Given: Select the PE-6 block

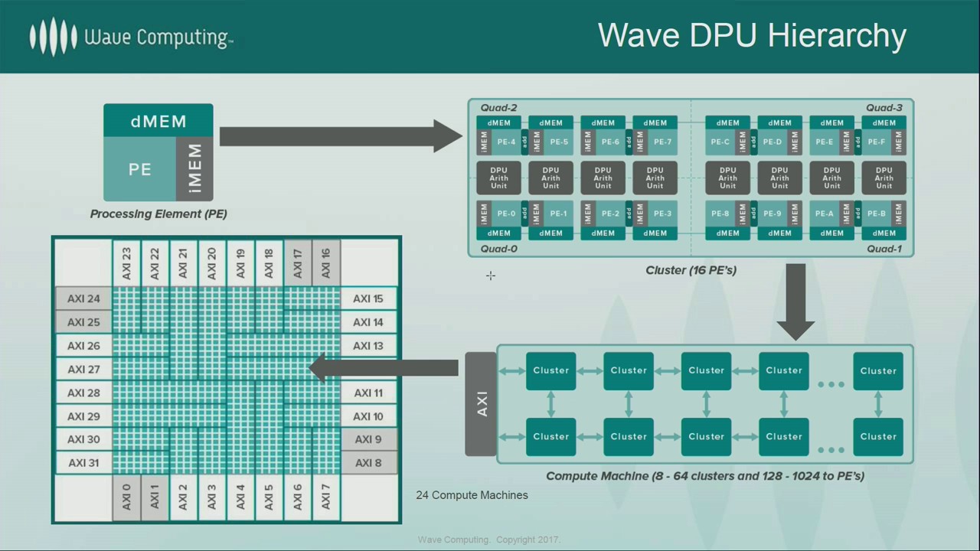Looking at the screenshot, I should [610, 142].
